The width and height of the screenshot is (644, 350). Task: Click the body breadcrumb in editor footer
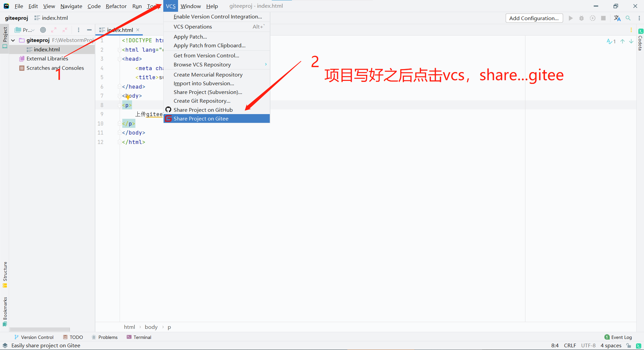click(x=151, y=327)
